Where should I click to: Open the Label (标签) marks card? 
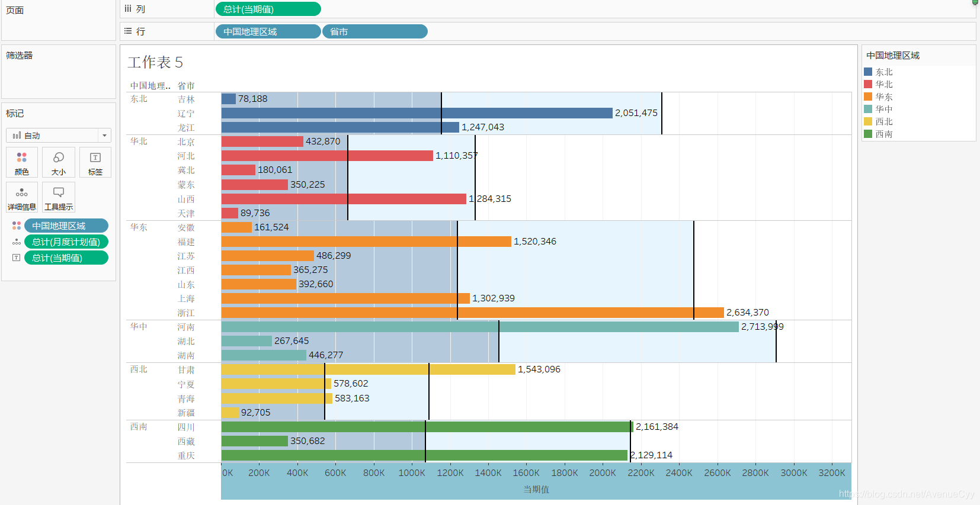point(95,162)
